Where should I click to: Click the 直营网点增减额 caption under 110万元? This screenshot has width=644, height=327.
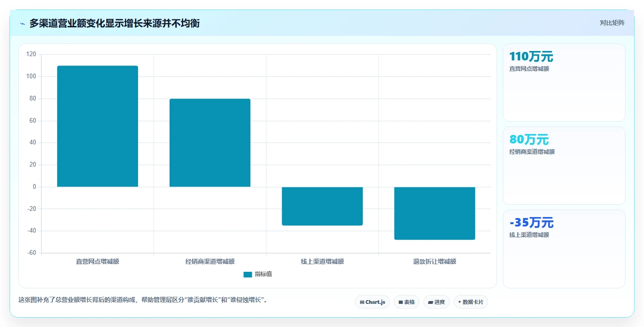[529, 69]
